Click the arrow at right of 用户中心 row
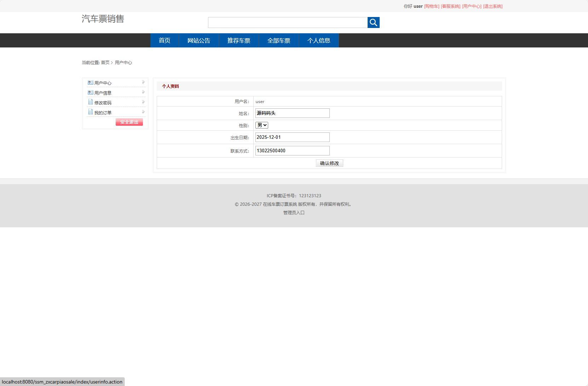The width and height of the screenshot is (588, 386). [143, 82]
